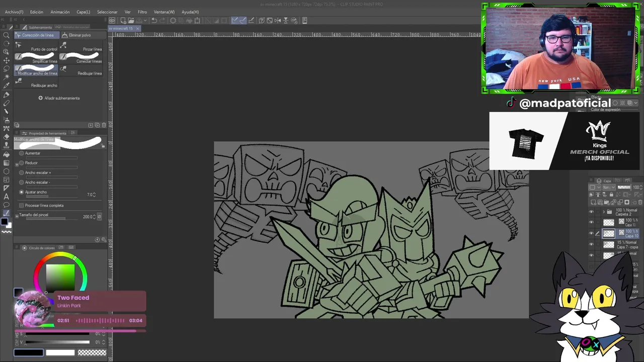Choose the Simplificar línea subtool
The height and width of the screenshot is (362, 644).
tap(36, 58)
